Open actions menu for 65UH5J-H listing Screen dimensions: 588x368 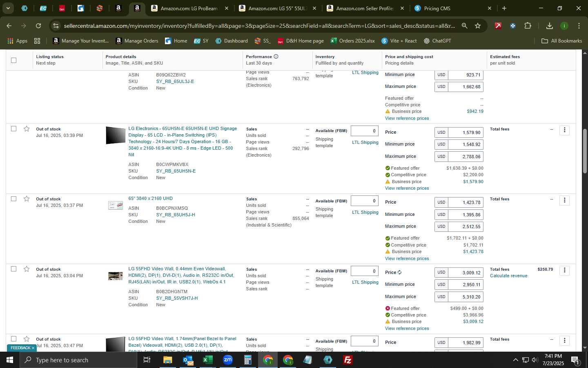pos(564,200)
